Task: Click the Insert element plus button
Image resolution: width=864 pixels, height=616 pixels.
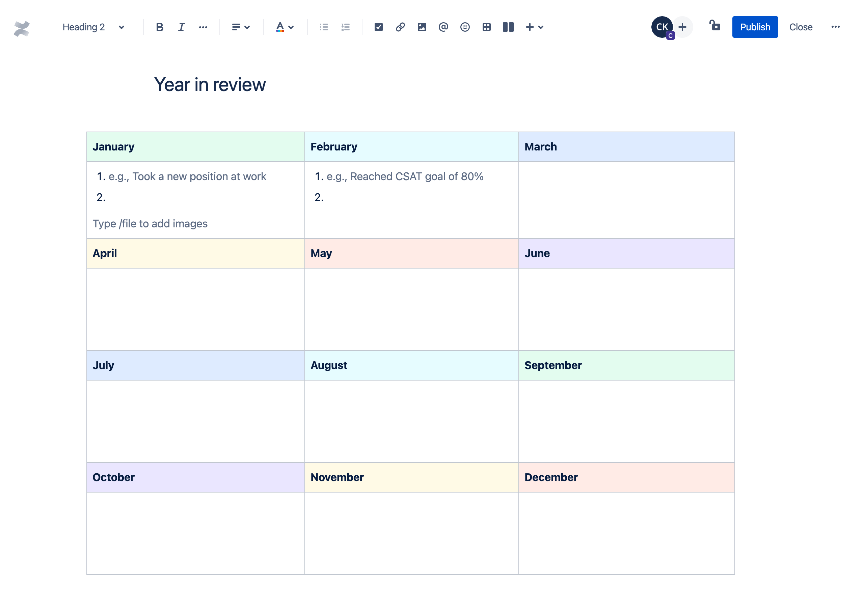Action: (528, 27)
